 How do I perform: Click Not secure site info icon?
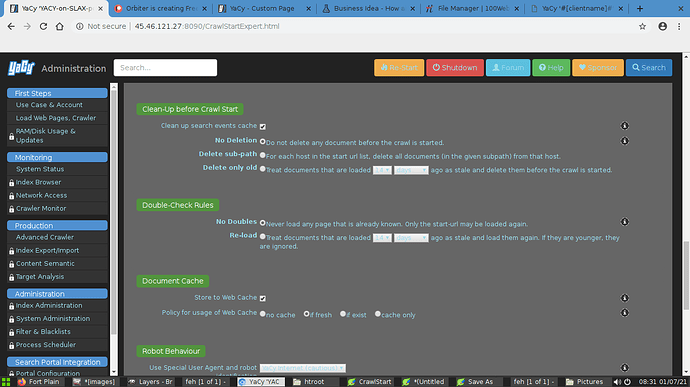tap(80, 26)
